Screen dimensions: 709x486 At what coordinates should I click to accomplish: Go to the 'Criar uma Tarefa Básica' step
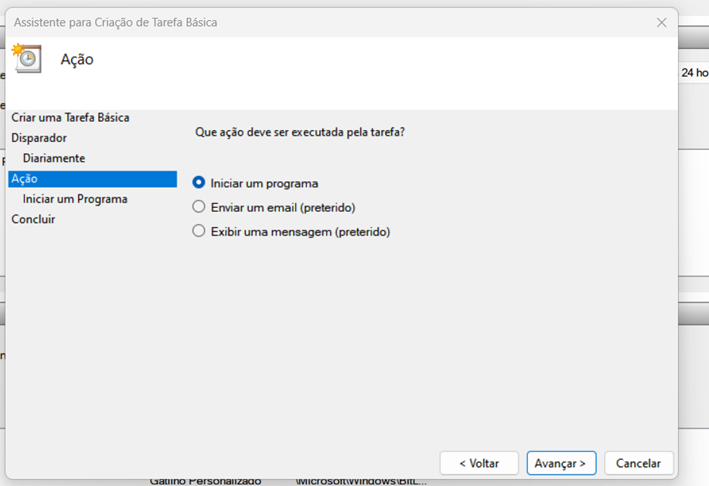70,117
